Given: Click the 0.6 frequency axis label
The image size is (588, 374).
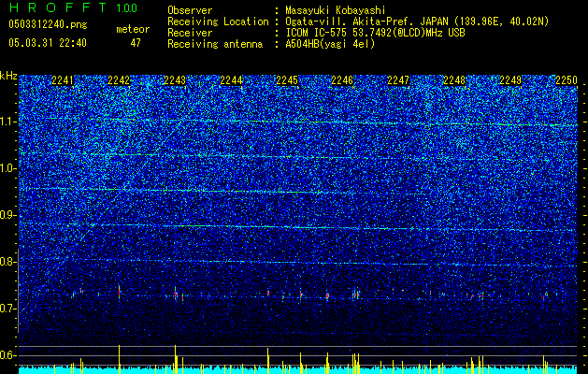Looking at the screenshot, I should tap(7, 355).
